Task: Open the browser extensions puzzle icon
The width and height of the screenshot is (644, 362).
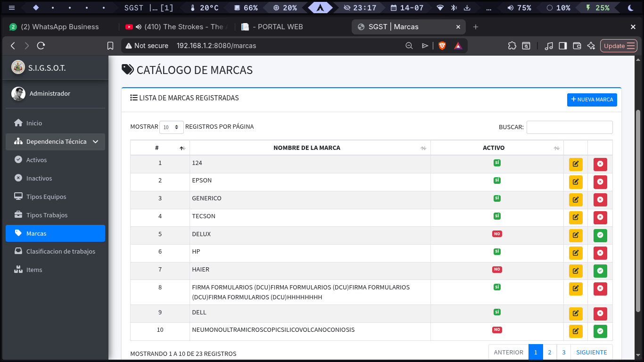Action: [x=512, y=46]
